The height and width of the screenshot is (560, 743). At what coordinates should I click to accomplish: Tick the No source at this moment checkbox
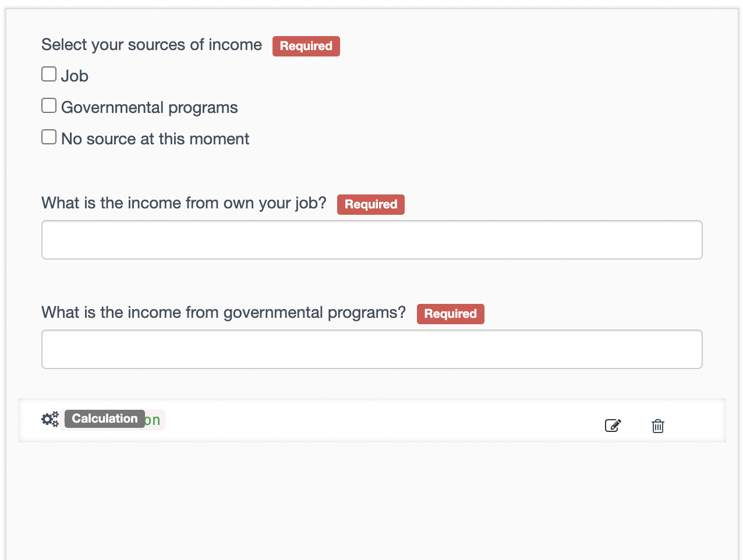(49, 137)
